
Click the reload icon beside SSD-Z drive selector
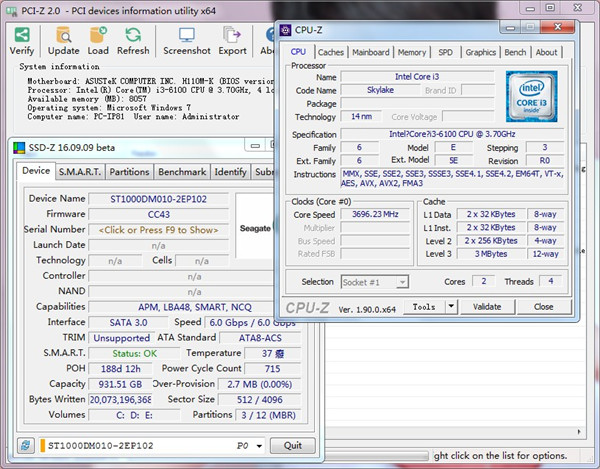(26, 445)
